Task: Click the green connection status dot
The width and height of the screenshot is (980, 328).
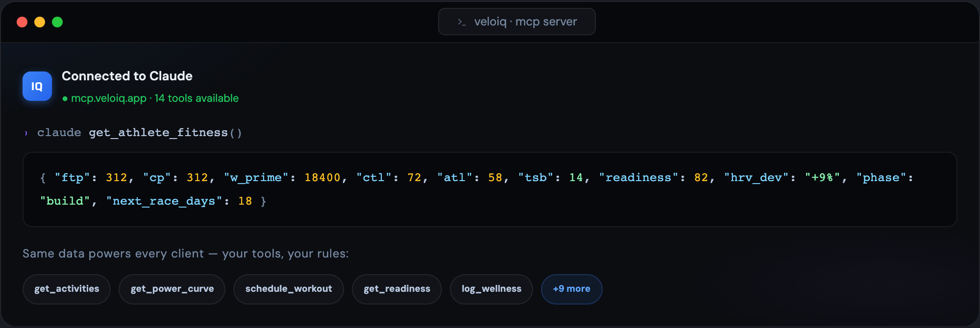Action: (x=65, y=99)
